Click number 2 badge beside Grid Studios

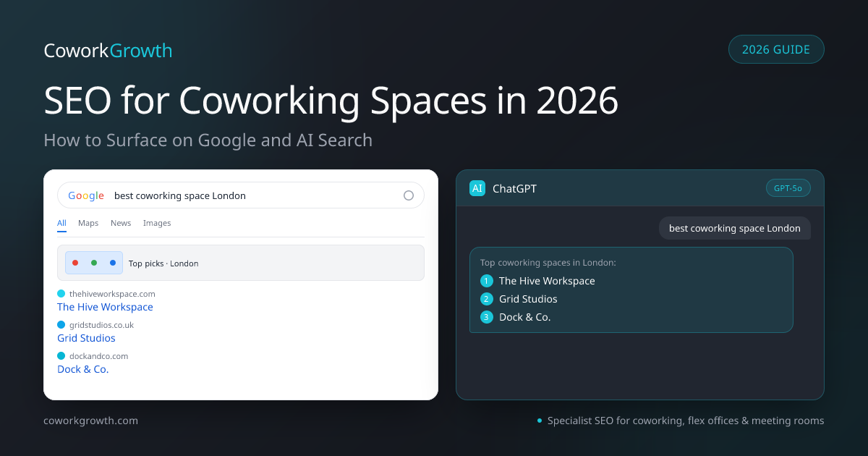click(487, 299)
